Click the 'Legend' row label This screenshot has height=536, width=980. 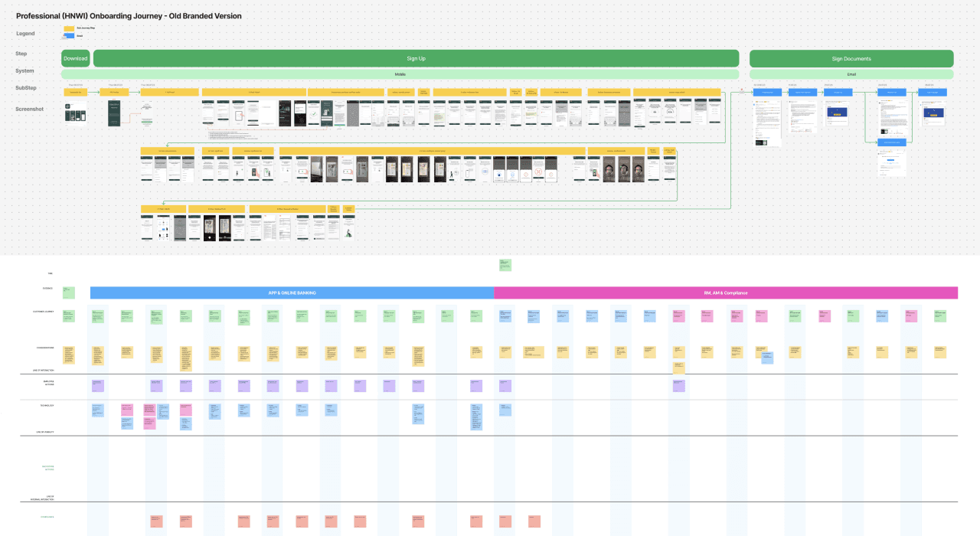click(25, 34)
